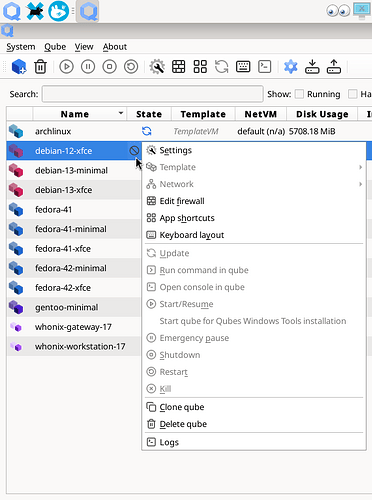372x500 pixels.
Task: Click the Create new qube toolbar icon
Action: [19, 67]
